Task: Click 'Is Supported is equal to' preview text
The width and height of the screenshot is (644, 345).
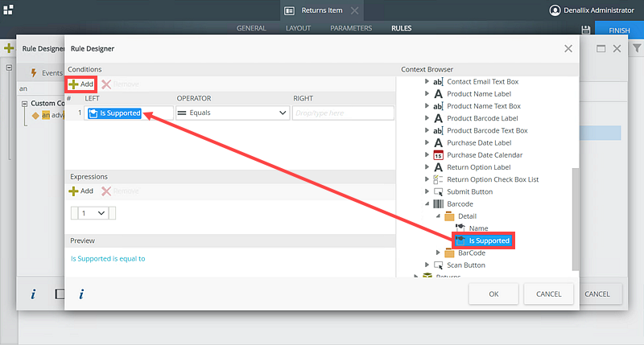Action: tap(108, 259)
